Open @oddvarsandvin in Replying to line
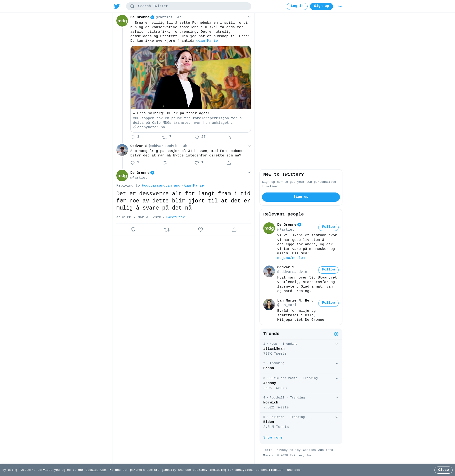This screenshot has width=455, height=476. tap(157, 186)
